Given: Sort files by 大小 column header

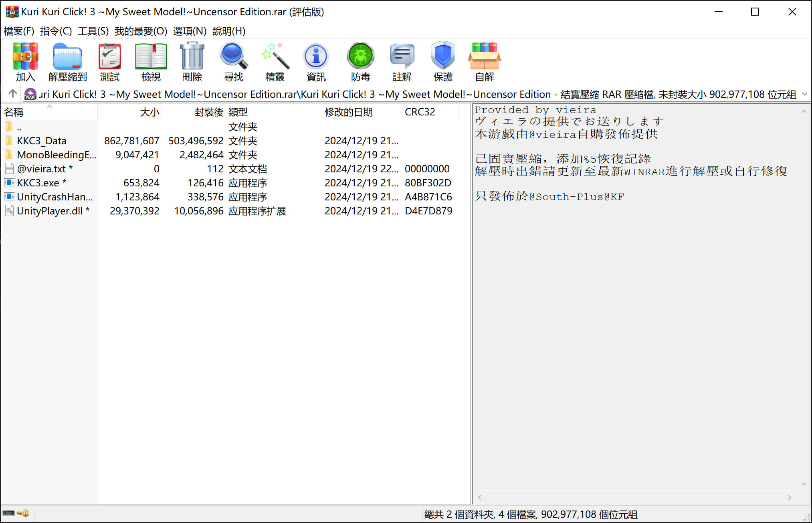Looking at the screenshot, I should coord(149,112).
